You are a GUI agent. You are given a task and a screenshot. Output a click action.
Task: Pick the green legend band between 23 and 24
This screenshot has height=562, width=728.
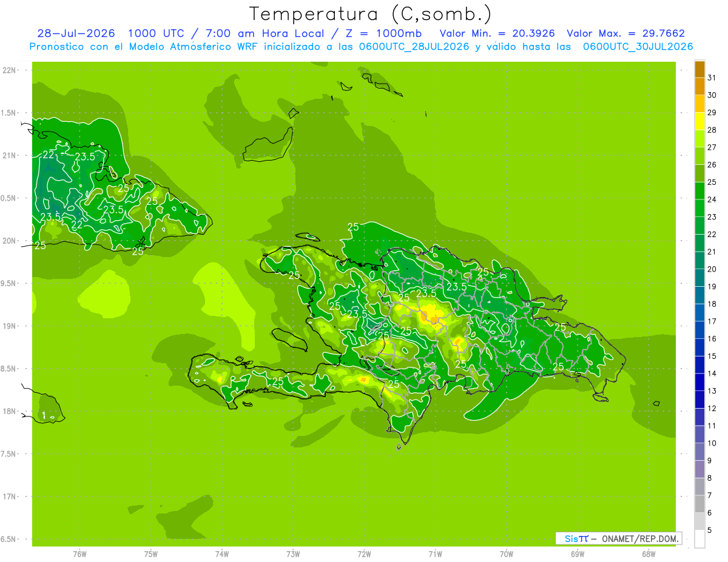point(699,208)
